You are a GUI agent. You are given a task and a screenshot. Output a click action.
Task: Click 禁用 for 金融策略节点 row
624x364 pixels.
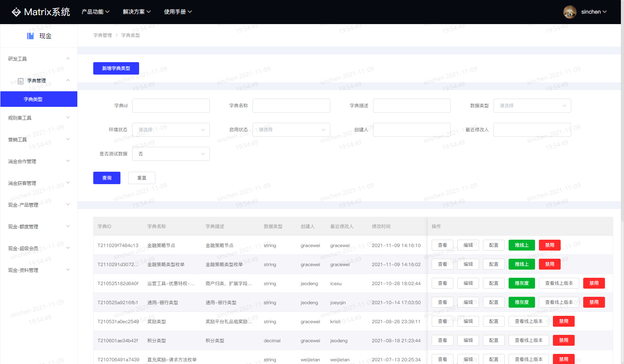point(550,245)
